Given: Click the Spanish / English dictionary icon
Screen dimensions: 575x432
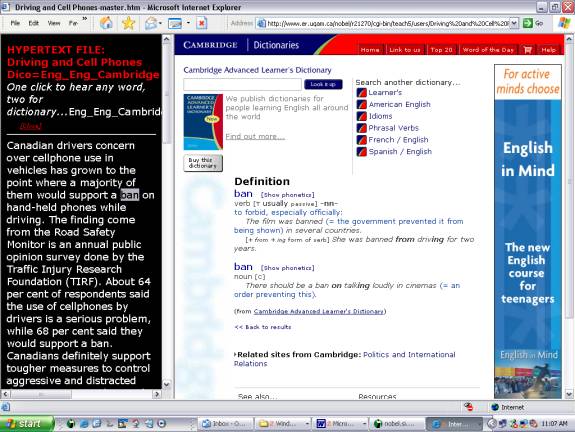Looking at the screenshot, I should [x=362, y=151].
